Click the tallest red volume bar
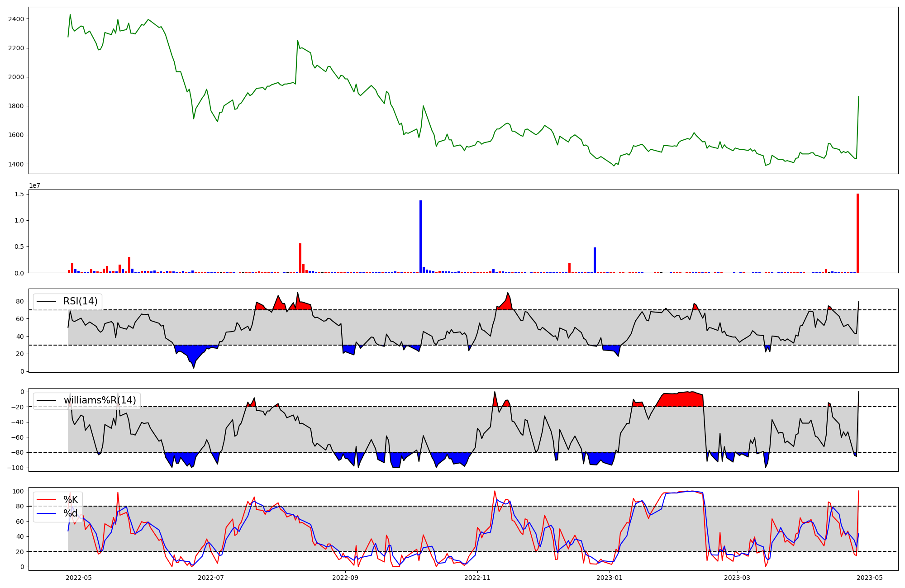Viewport: 905px width, 588px height. pos(857,233)
